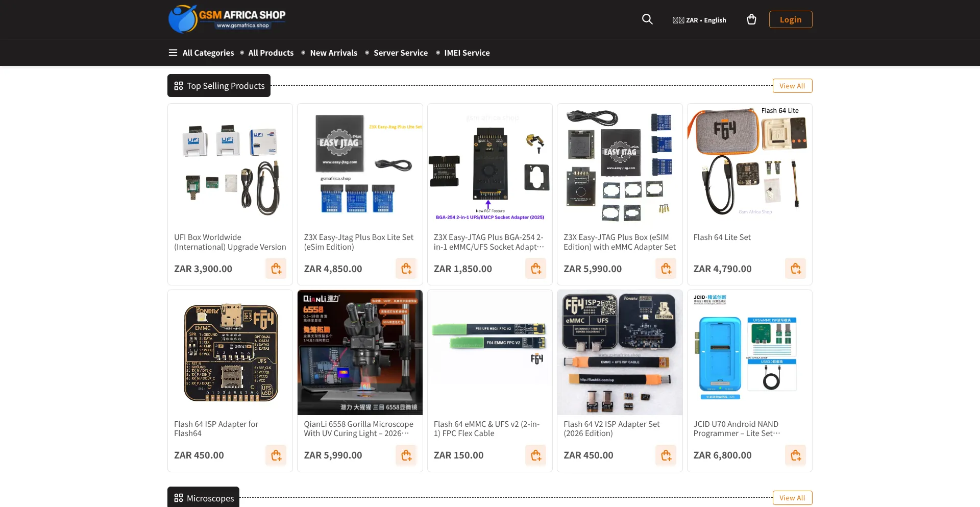Open JCID U70 Android NAND Programmer title
This screenshot has height=507, width=980.
coord(737,429)
